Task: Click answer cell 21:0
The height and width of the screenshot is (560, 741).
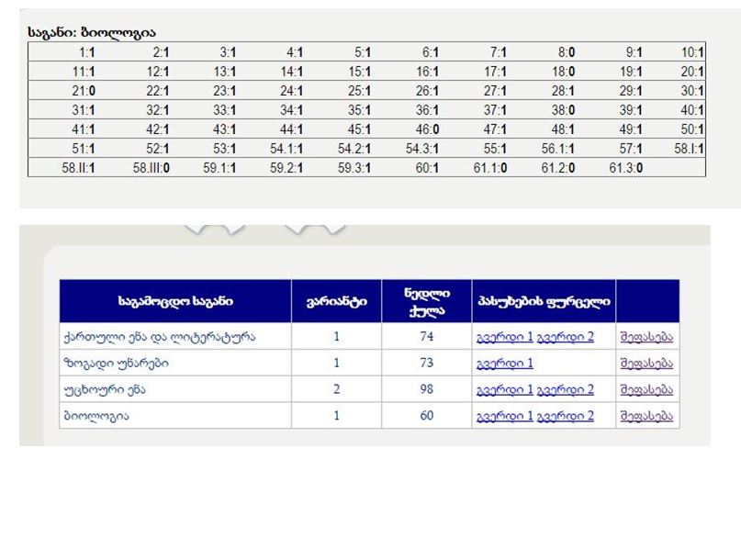Action: pyautogui.click(x=84, y=91)
